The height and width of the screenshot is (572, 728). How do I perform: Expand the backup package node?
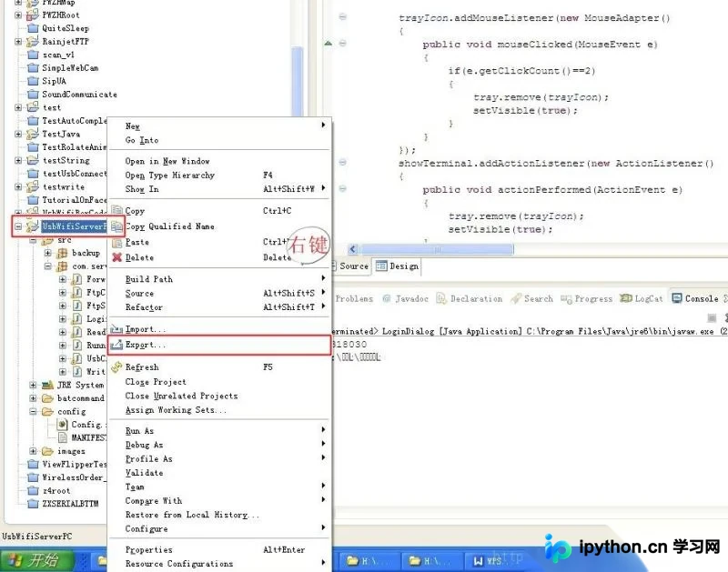click(x=48, y=253)
